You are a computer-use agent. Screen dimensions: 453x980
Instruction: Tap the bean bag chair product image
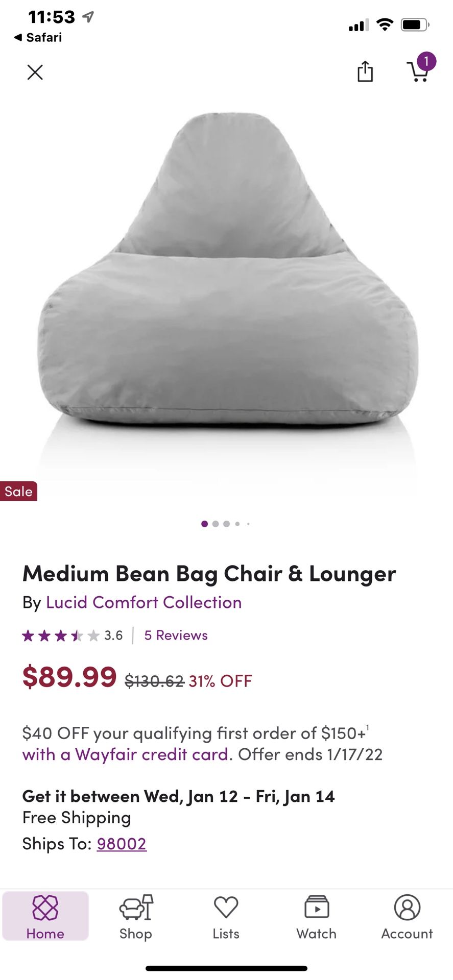227,271
